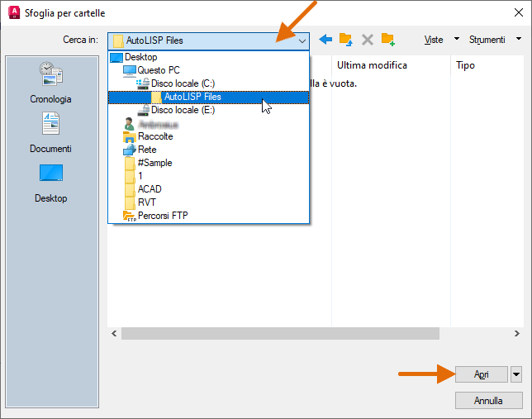
Task: Select Desktop in the dropdown list
Action: coord(209,57)
